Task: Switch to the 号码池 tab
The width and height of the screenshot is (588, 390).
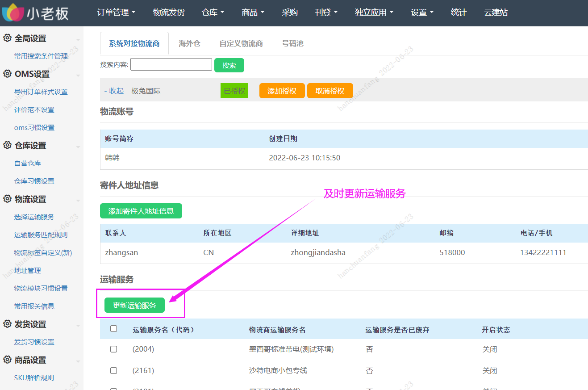Action: [x=292, y=44]
